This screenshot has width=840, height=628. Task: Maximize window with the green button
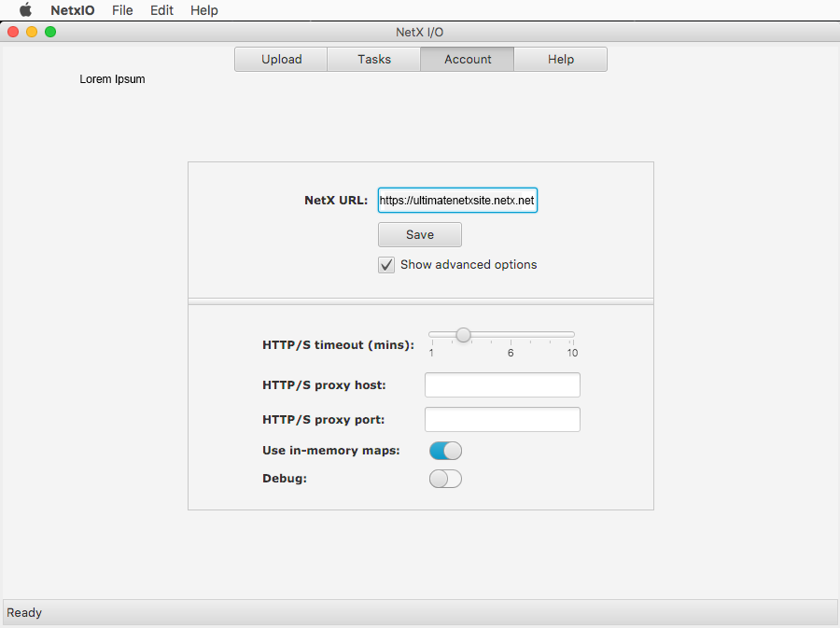(50, 32)
